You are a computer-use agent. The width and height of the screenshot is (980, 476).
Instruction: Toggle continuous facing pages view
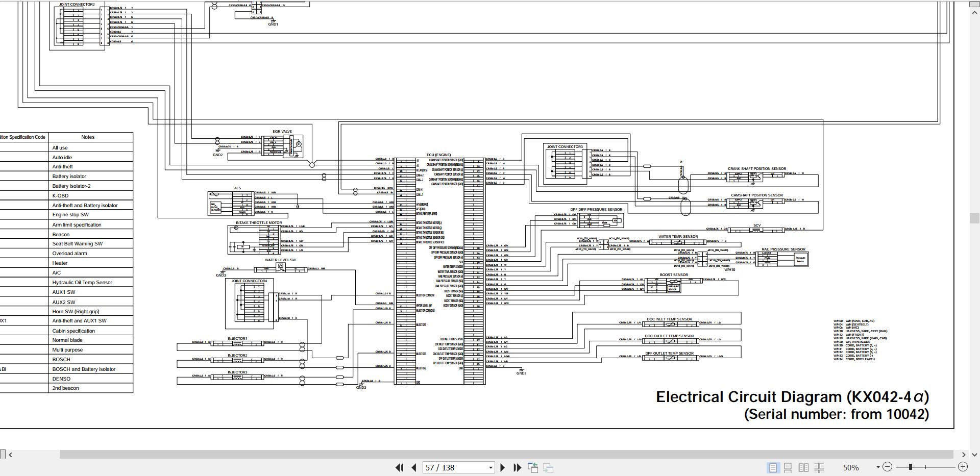click(819, 467)
